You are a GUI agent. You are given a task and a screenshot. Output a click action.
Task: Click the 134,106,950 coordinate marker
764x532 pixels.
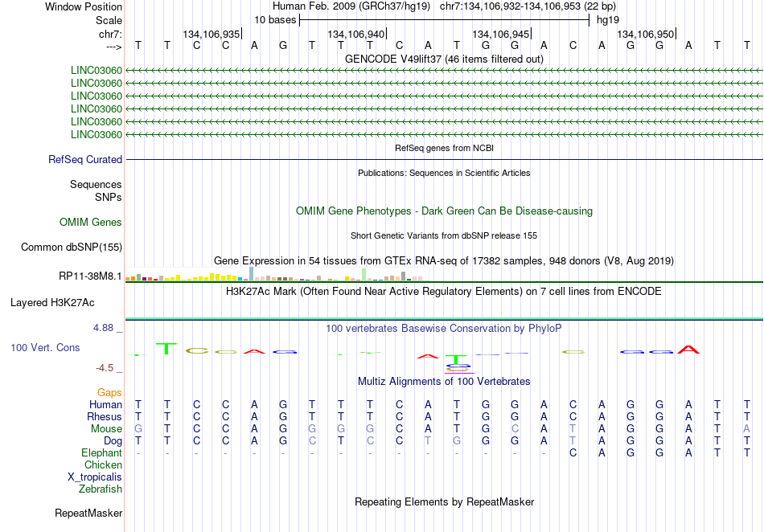[x=646, y=34]
